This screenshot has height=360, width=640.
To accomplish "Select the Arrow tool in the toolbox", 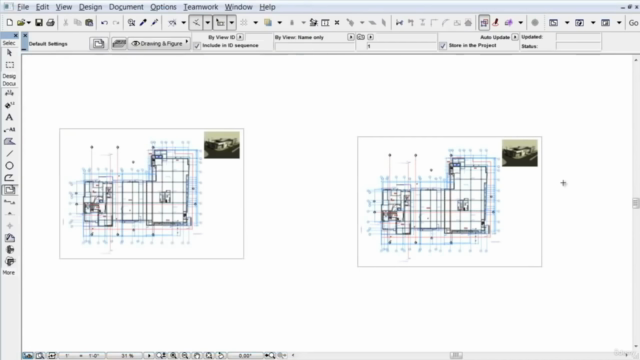I will (x=9, y=53).
